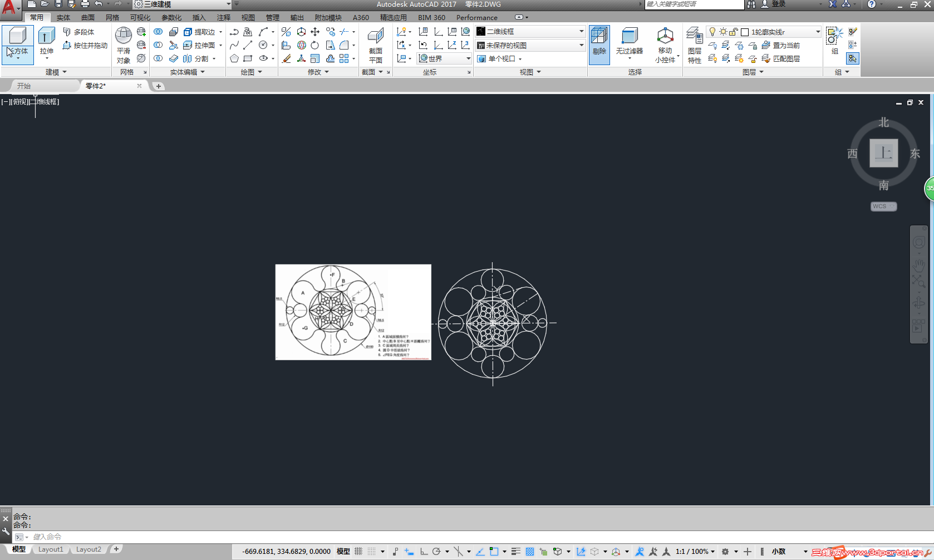Toggle polar tracking in status bar
Image resolution: width=934 pixels, height=560 pixels.
(x=436, y=552)
